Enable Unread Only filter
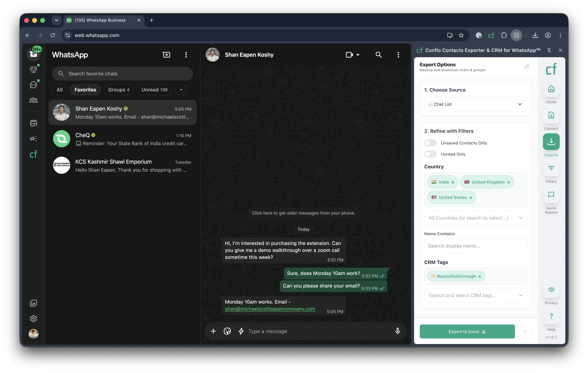Viewport: 588px width, 373px height. tap(430, 154)
